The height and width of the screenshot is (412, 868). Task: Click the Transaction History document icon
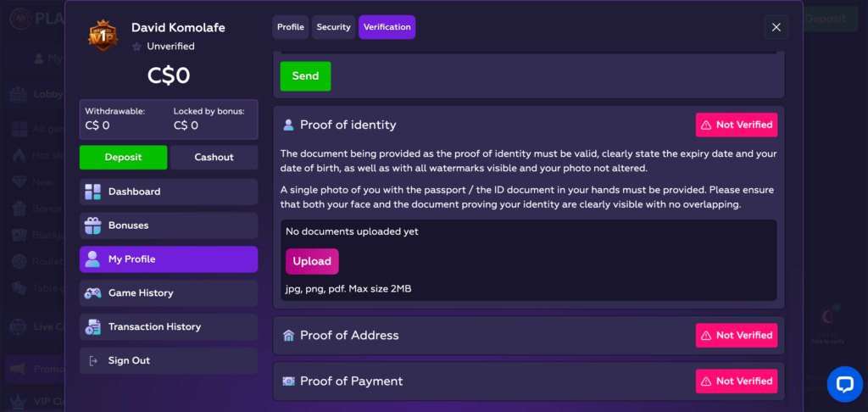click(x=92, y=326)
